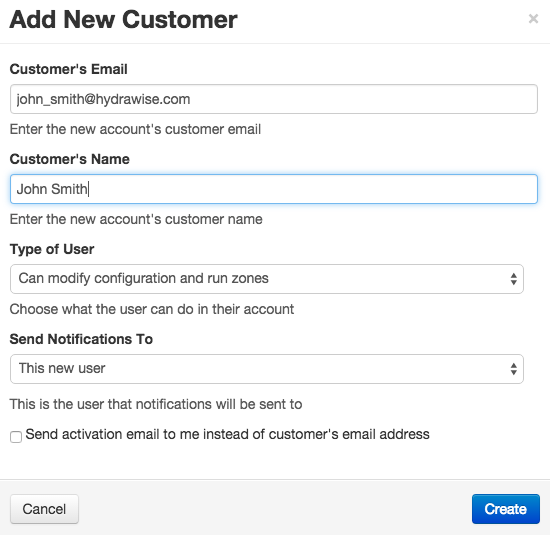The image size is (550, 535).
Task: Click the Customer's Email input field
Action: click(274, 99)
